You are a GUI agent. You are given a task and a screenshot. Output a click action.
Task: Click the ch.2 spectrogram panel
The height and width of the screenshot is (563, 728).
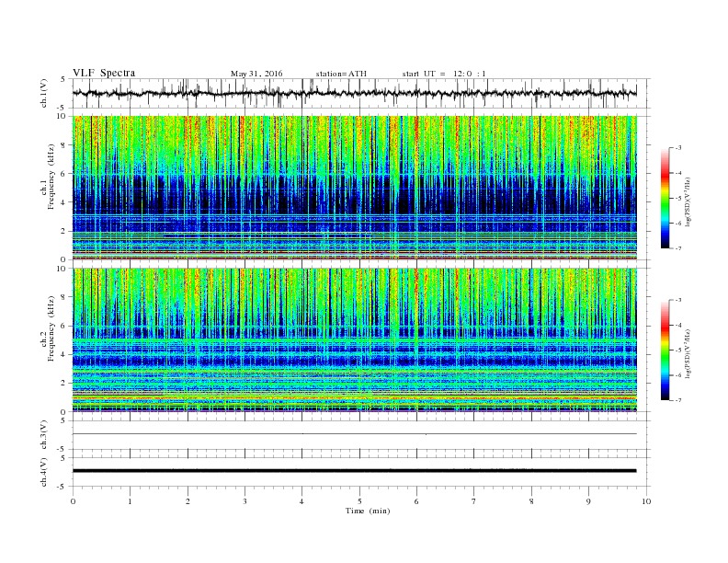(x=355, y=340)
